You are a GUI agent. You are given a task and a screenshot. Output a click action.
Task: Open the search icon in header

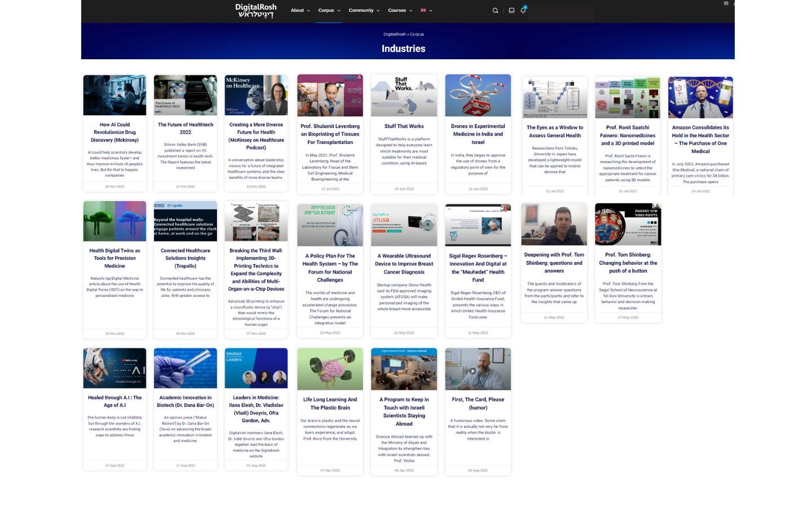[495, 10]
